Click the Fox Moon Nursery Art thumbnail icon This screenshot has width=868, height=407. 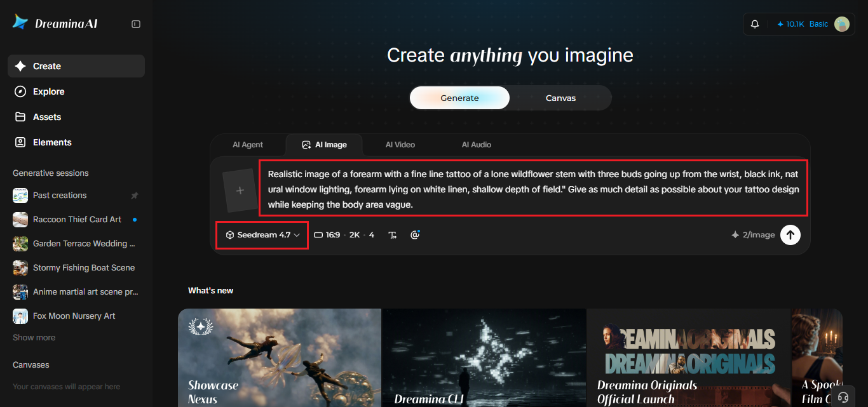(x=20, y=316)
